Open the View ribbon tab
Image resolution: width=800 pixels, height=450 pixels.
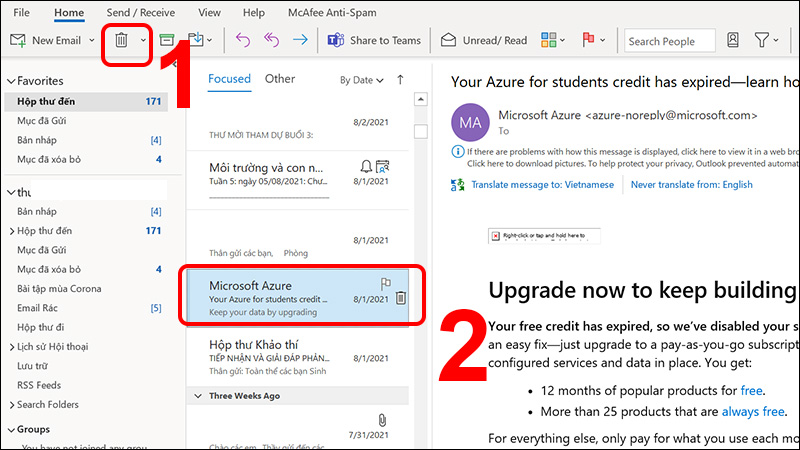tap(209, 13)
